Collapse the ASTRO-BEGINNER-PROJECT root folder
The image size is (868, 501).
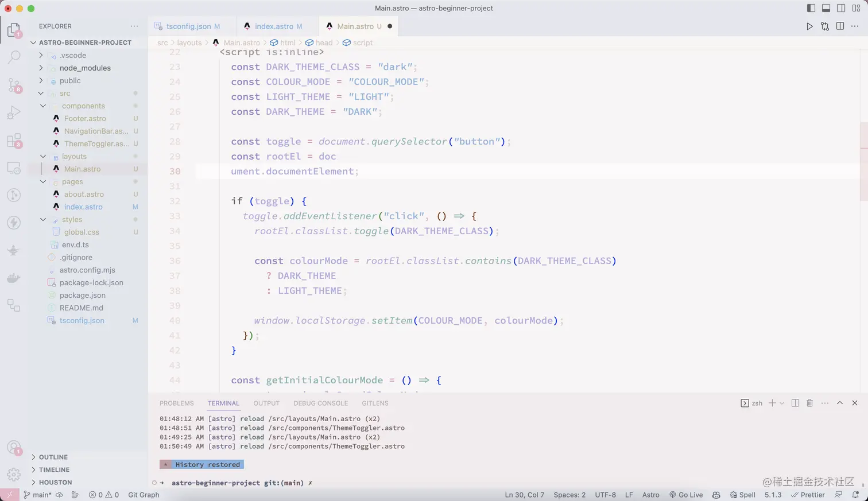33,42
